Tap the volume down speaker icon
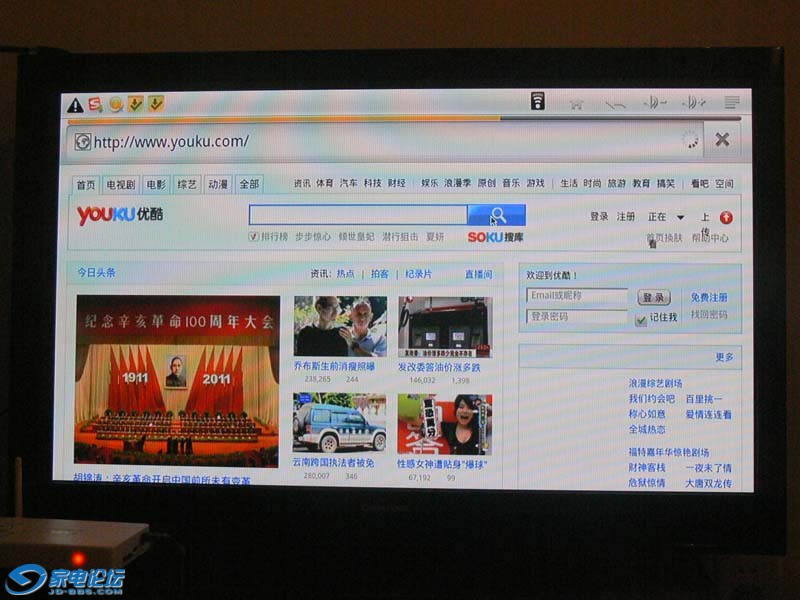800x600 pixels. click(x=655, y=104)
